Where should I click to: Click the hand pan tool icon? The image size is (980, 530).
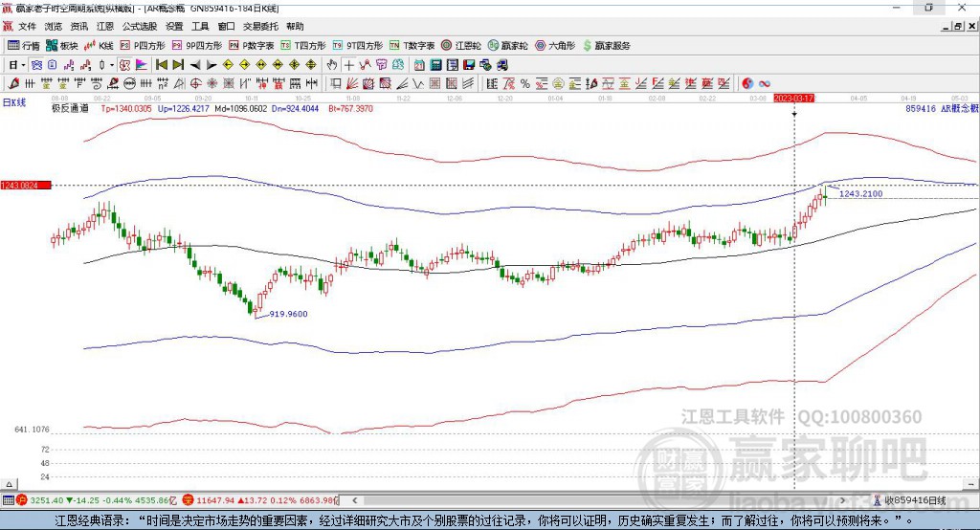[332, 65]
